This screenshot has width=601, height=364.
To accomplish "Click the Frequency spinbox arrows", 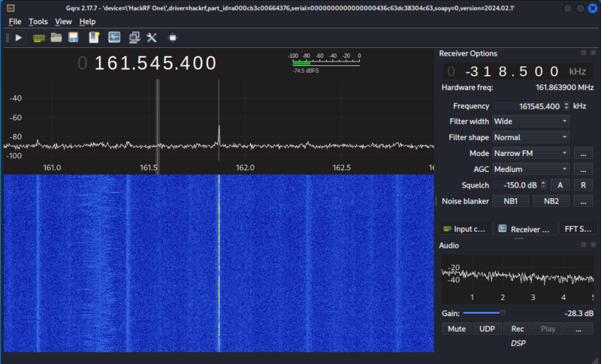I will tap(566, 106).
